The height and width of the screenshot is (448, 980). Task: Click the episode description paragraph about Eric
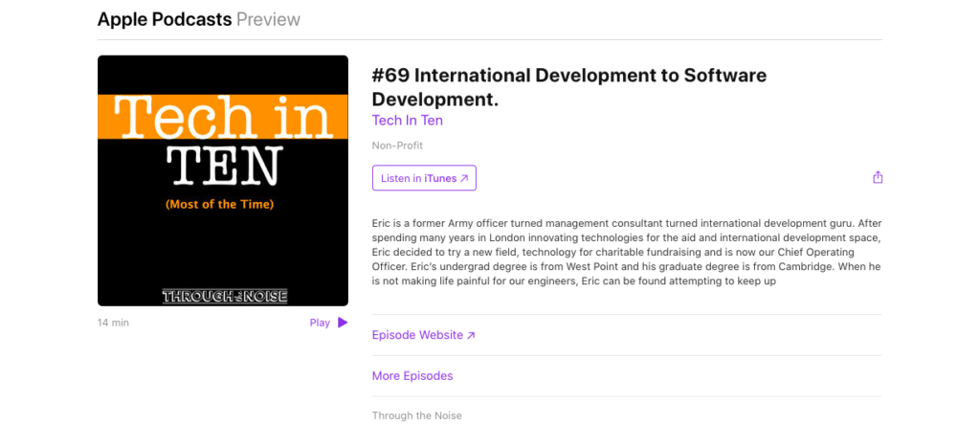tap(627, 253)
